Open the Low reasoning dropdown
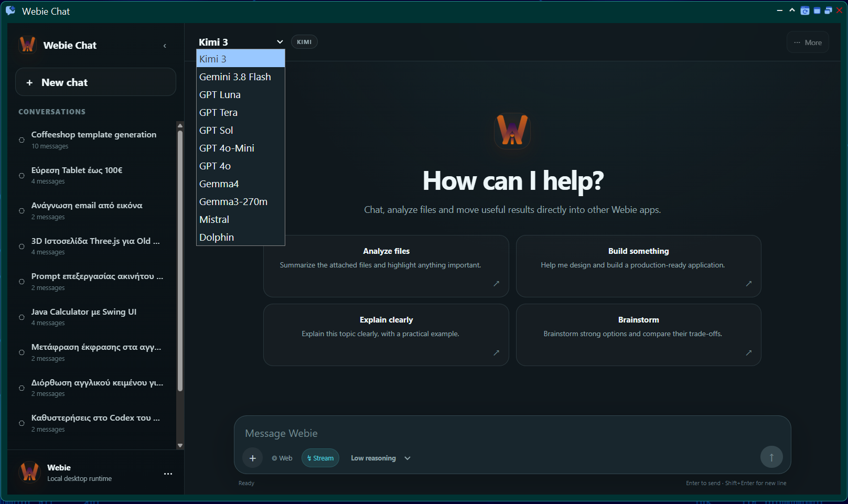The height and width of the screenshot is (504, 848). pos(381,458)
